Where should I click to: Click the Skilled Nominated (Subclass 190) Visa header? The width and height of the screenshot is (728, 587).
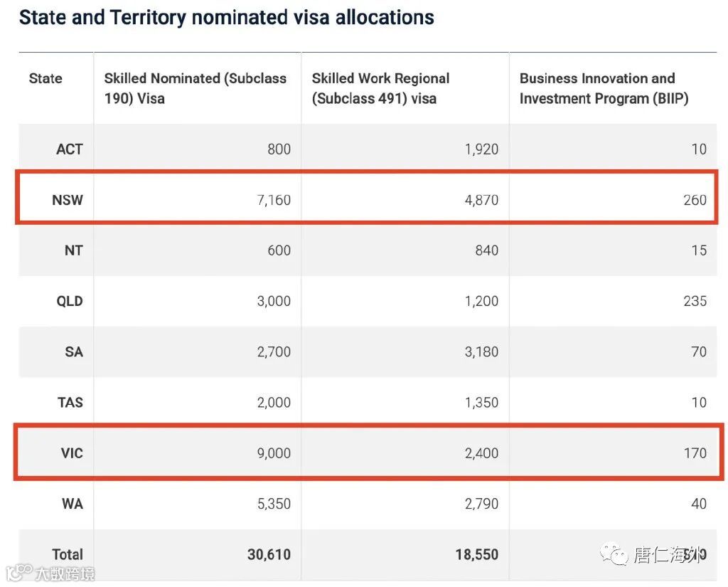[x=195, y=88]
